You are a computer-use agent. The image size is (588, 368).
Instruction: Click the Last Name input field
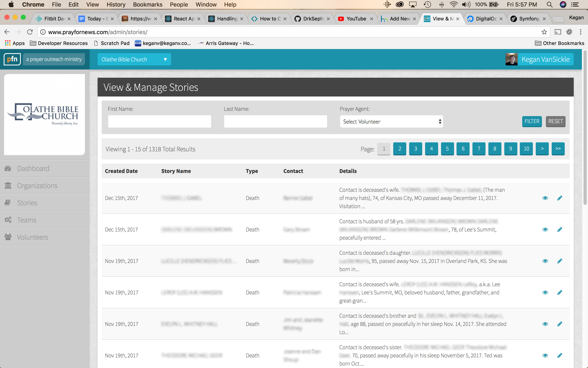[275, 121]
